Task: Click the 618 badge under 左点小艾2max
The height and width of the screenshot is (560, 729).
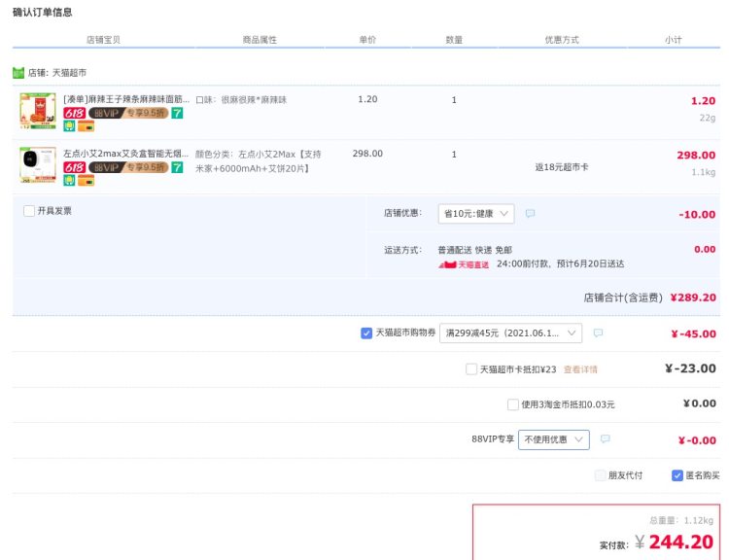Action: point(75,167)
